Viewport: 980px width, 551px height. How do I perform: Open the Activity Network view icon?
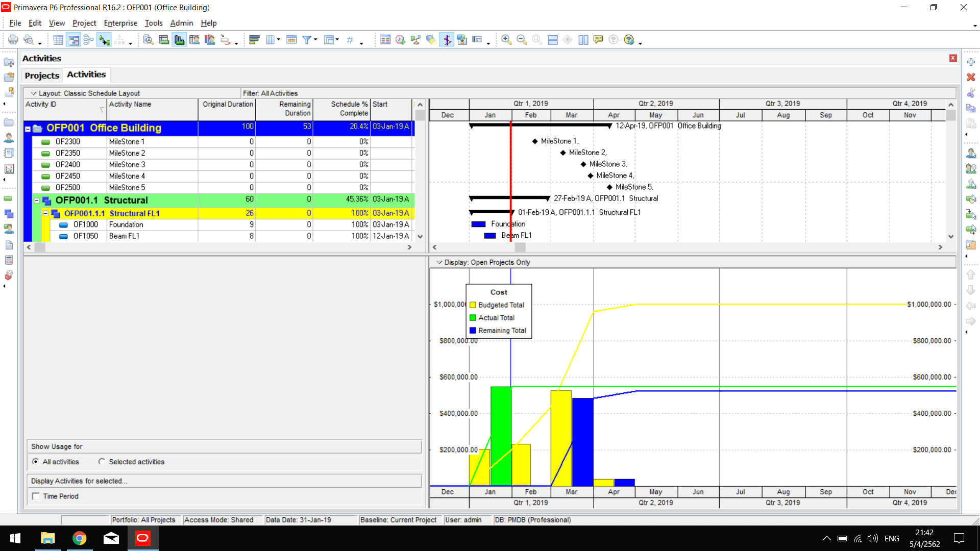89,40
